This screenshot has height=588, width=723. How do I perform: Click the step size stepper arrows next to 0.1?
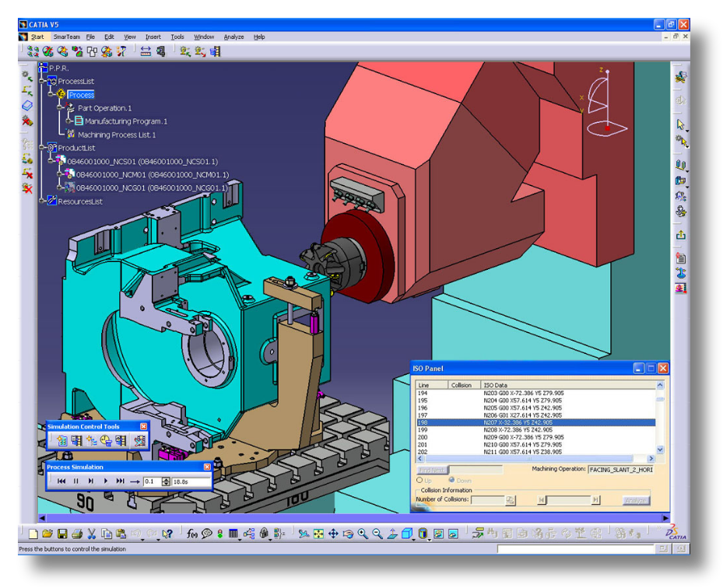pyautogui.click(x=166, y=481)
